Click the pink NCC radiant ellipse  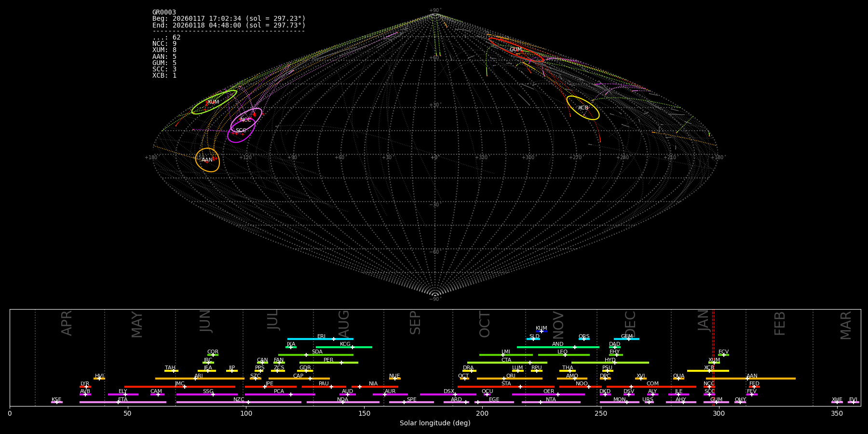(x=246, y=120)
